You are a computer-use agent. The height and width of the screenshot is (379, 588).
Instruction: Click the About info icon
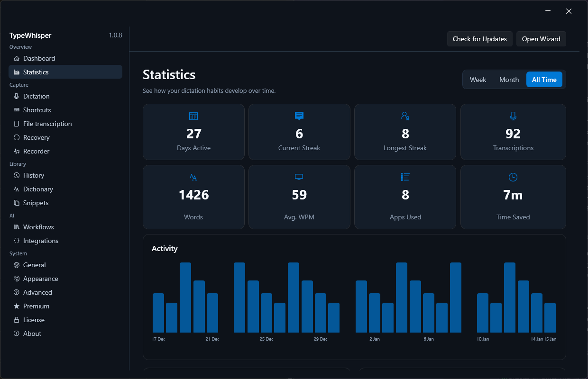17,334
